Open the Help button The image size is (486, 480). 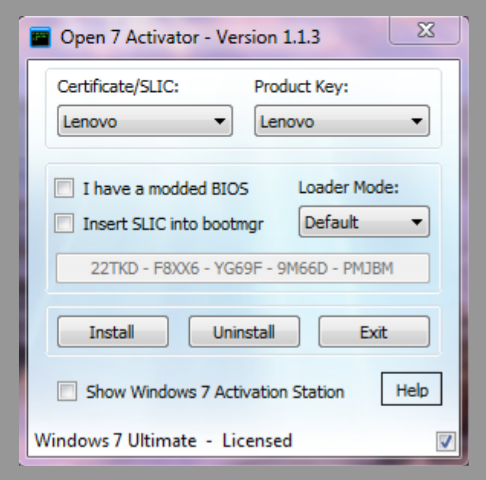pos(412,389)
